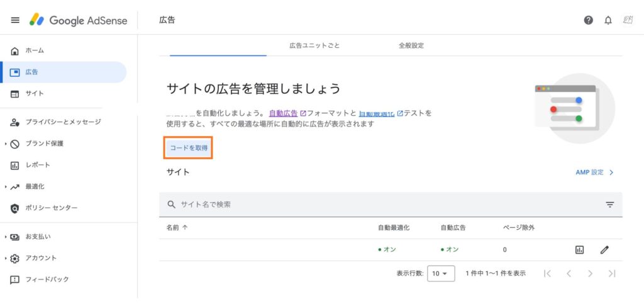Open the rows-per-page dropdown showing 10
644x306 pixels.
[441, 273]
